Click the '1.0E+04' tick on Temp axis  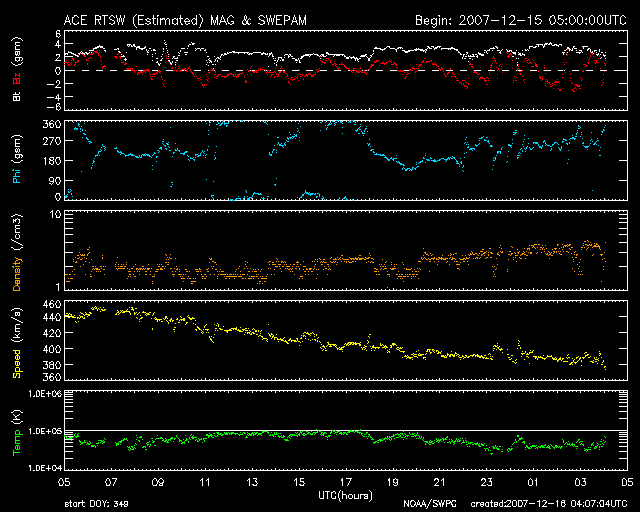click(45, 468)
